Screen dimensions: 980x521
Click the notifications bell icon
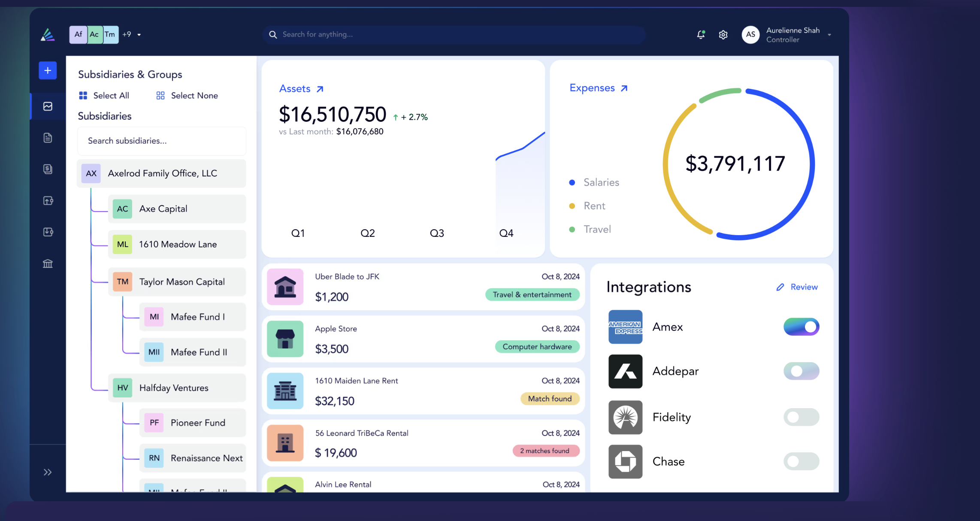point(701,34)
